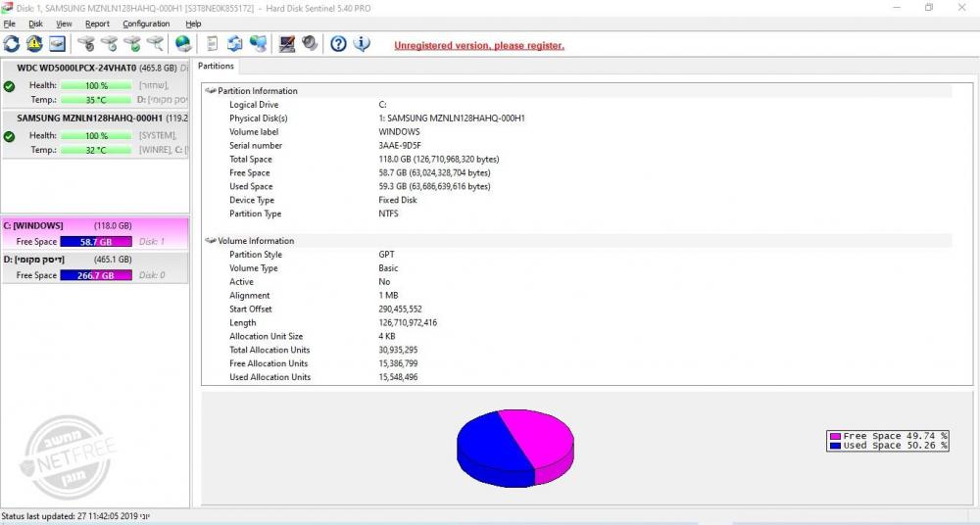Click the Hard Disk Sentinel title bar app icon
The width and height of the screenshot is (980, 525).
[x=7, y=8]
